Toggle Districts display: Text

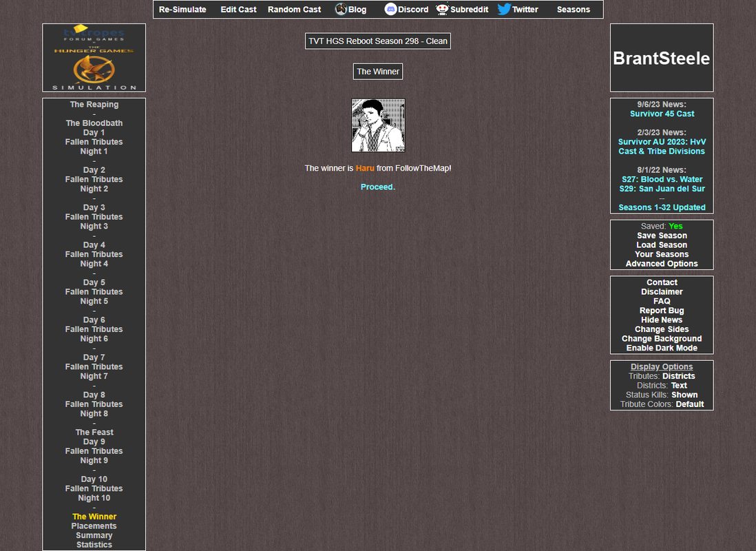[x=679, y=386]
